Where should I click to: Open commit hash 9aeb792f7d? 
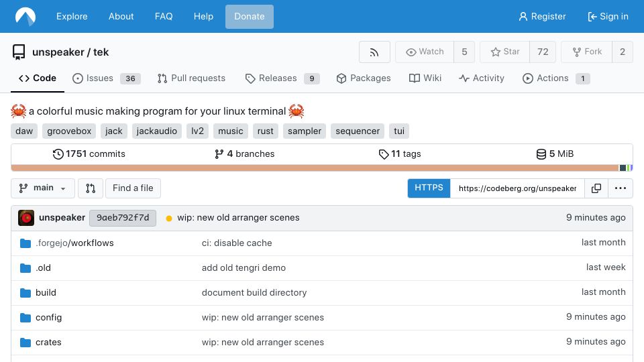pos(123,217)
